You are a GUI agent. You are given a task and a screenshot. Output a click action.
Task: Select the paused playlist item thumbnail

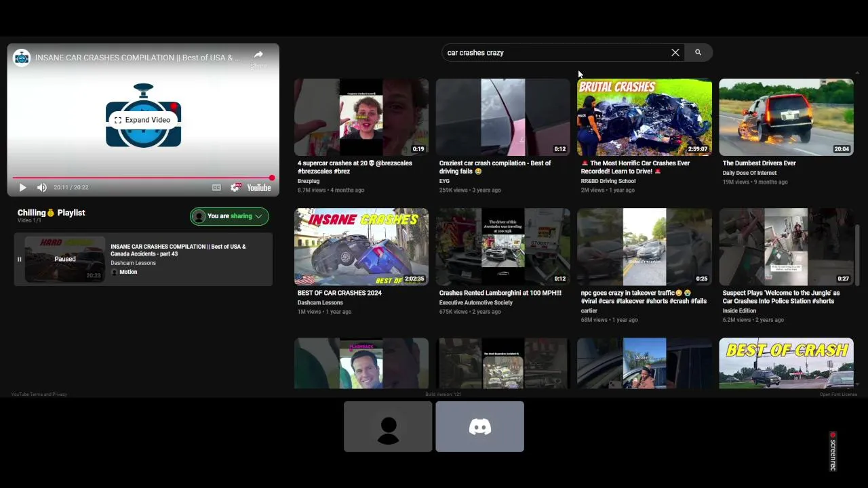click(65, 259)
